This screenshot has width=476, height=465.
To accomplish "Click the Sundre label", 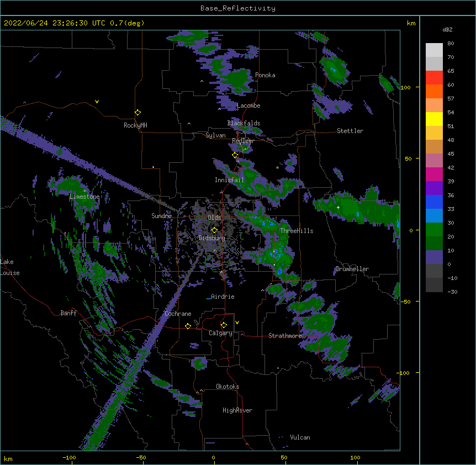I will tap(161, 216).
